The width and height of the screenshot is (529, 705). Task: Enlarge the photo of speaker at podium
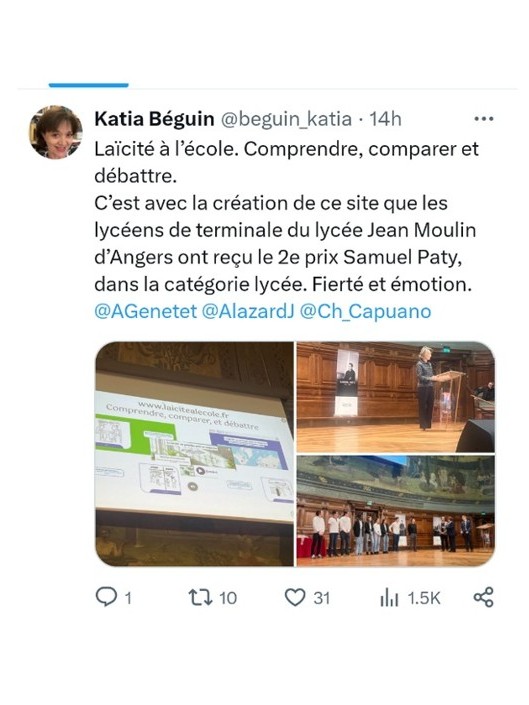[396, 397]
